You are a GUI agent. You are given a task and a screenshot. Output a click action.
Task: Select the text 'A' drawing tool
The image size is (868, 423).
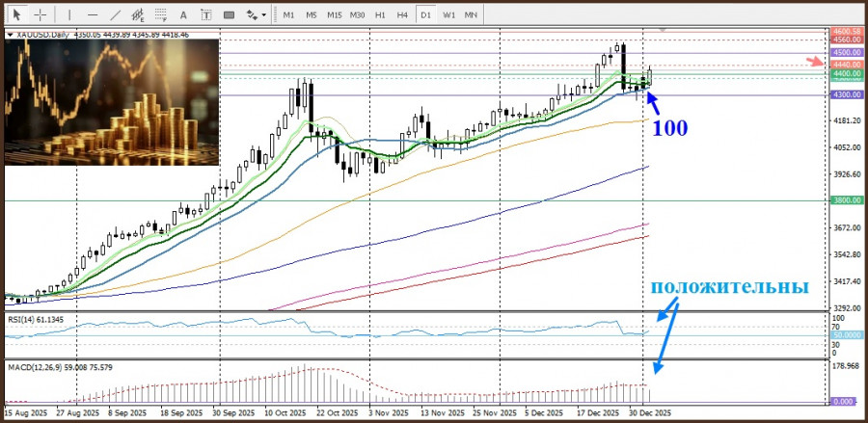click(x=184, y=14)
